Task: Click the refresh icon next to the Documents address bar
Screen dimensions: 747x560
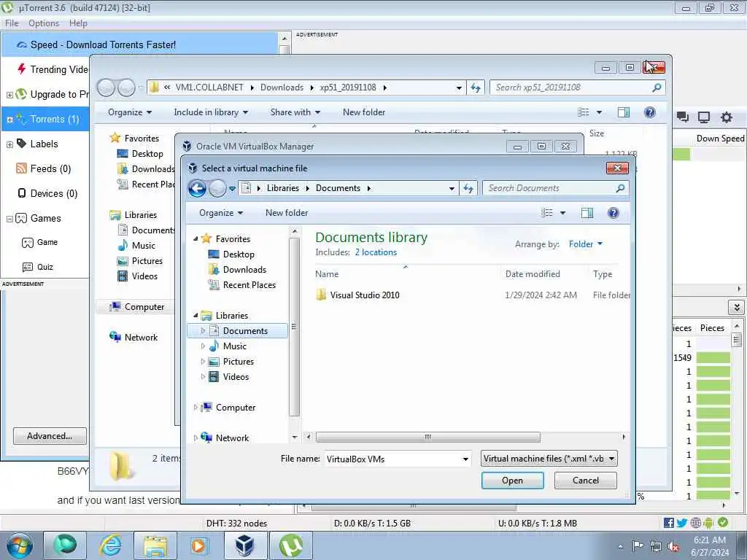Action: [468, 189]
